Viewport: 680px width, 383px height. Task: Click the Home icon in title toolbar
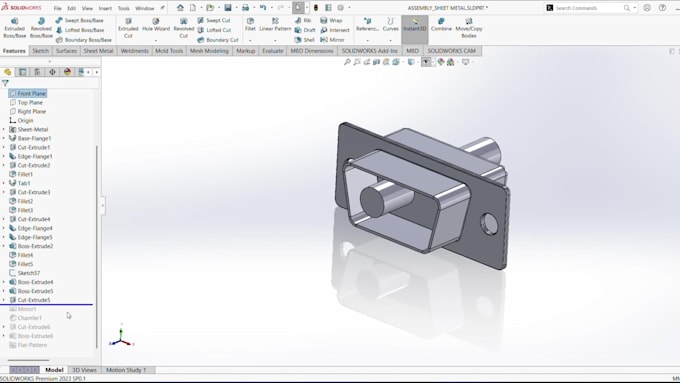point(180,8)
